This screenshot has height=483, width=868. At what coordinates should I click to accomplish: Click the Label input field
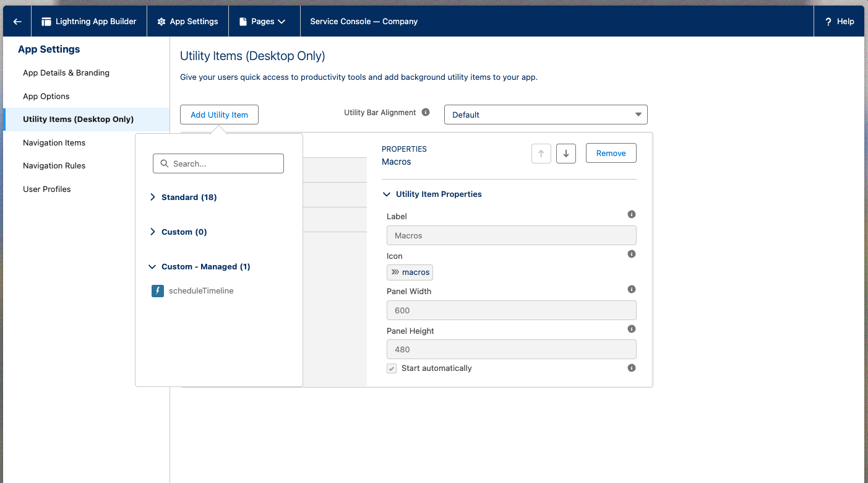(x=512, y=235)
